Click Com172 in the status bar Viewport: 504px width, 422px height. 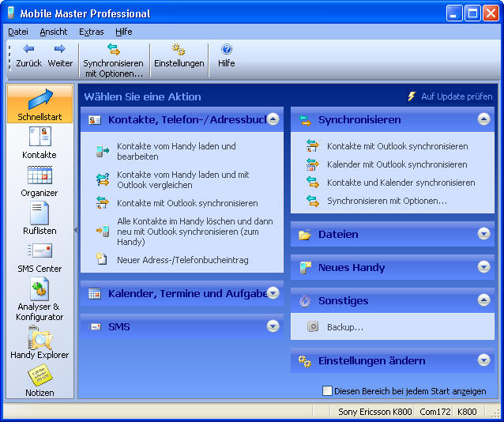[x=435, y=412]
